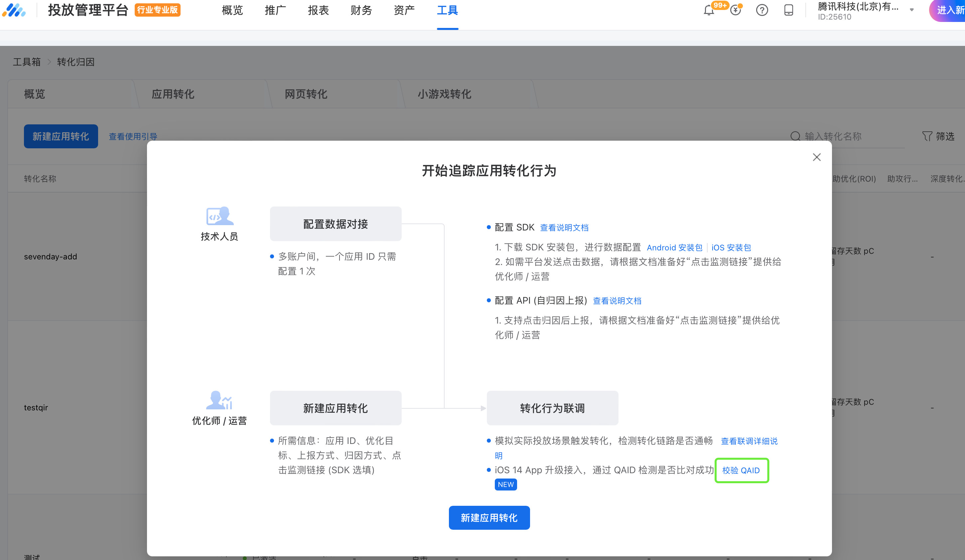Download the iOS 安装包
Image resolution: width=965 pixels, height=560 pixels.
(x=731, y=247)
